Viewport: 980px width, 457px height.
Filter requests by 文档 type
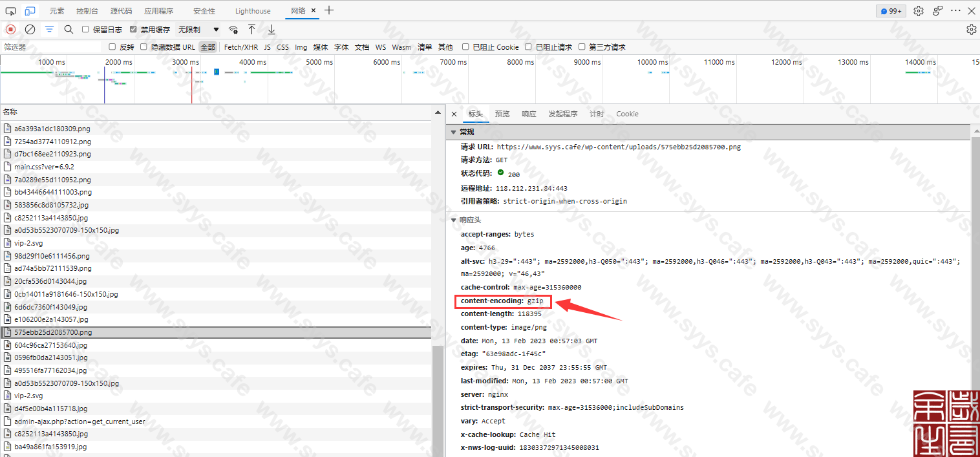[362, 47]
